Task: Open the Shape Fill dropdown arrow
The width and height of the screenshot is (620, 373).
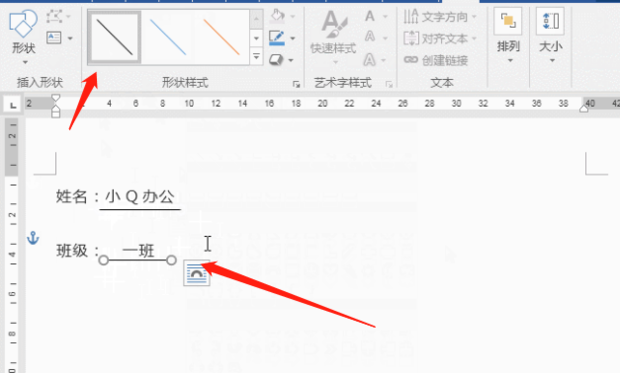Action: tap(293, 17)
